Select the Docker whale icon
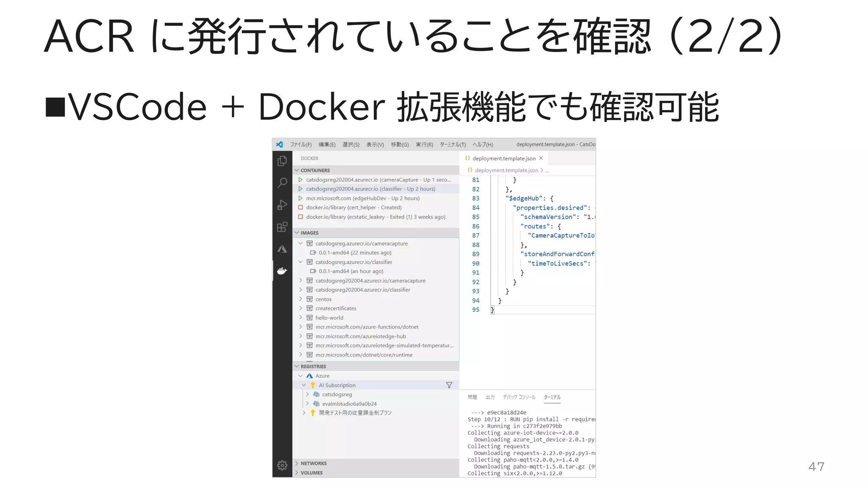Viewport: 868px width, 488px height. click(x=282, y=271)
